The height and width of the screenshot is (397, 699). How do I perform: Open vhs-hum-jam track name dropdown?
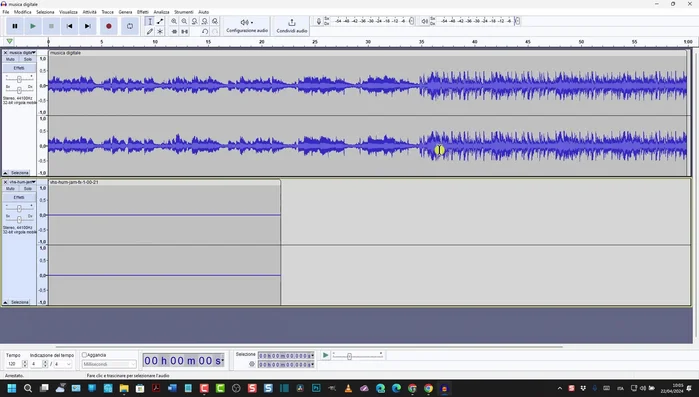(22, 182)
